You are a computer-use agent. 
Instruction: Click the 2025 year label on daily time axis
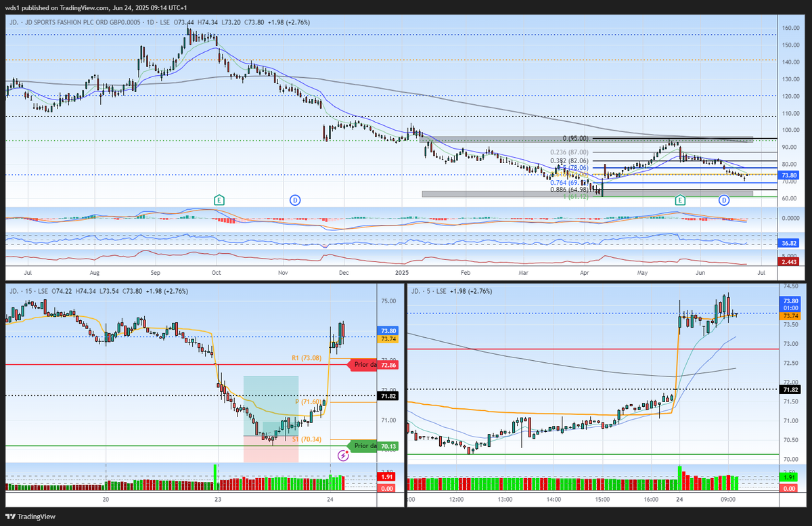point(402,273)
